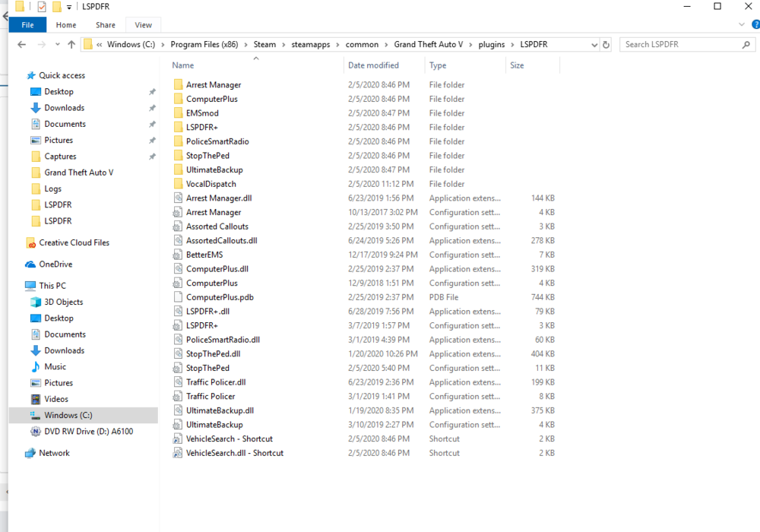Select the 'Steam' breadcrumb segment
760x532 pixels.
(x=264, y=45)
